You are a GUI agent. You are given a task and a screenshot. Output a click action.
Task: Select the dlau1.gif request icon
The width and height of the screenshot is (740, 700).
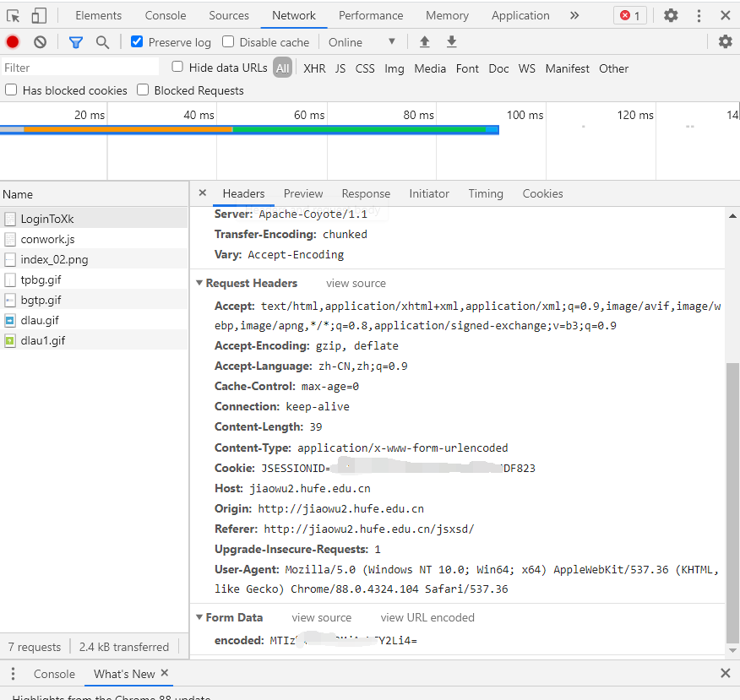click(x=10, y=340)
